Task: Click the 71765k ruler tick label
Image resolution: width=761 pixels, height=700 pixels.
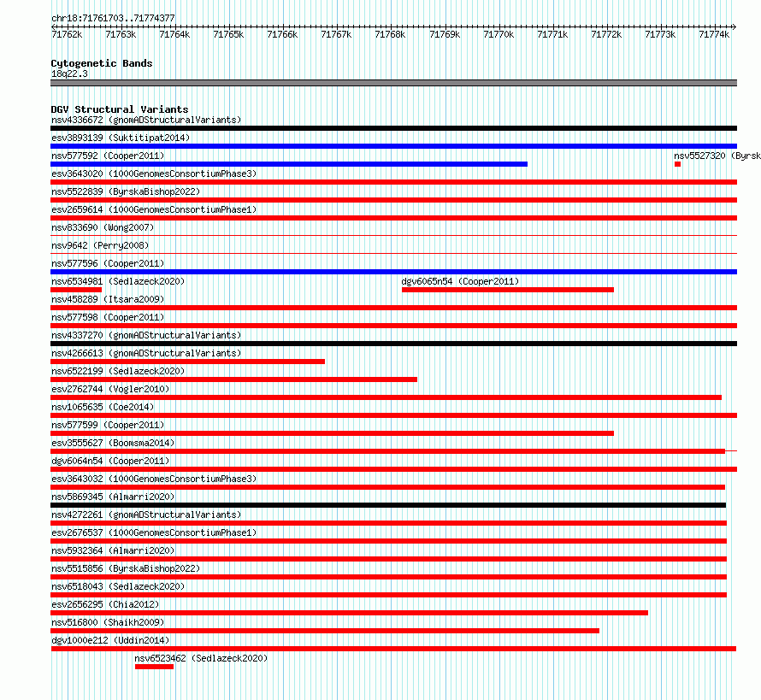Action: [x=228, y=34]
